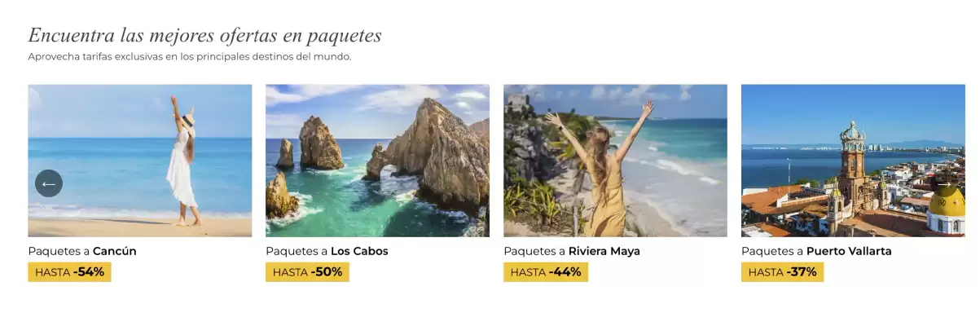Go to Paquetes a Puerto Vallarta
The height and width of the screenshot is (326, 980).
click(816, 251)
